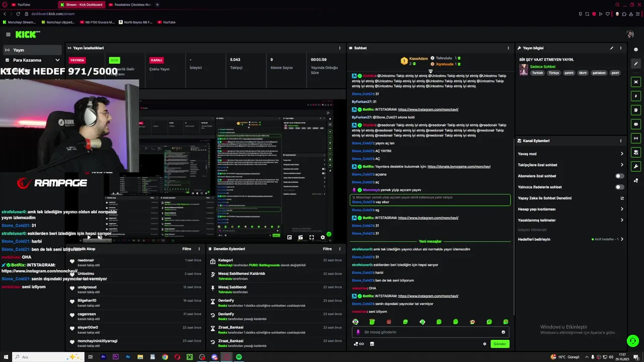Screen dimensions: 644x362
Task: Click the Kick logo
Action: [x=27, y=34]
